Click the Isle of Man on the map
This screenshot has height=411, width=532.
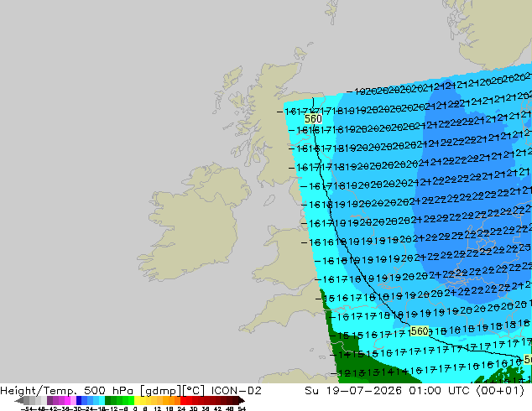[x=269, y=200]
